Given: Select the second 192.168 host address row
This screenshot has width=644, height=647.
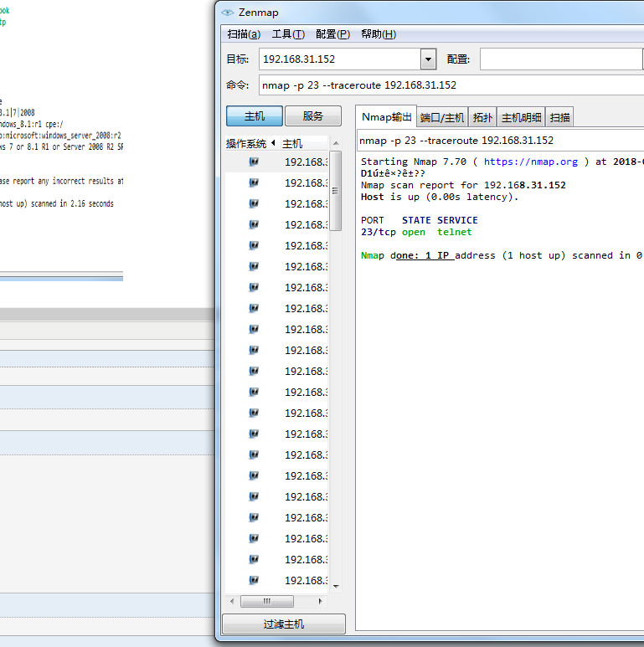Looking at the screenshot, I should coord(306,182).
